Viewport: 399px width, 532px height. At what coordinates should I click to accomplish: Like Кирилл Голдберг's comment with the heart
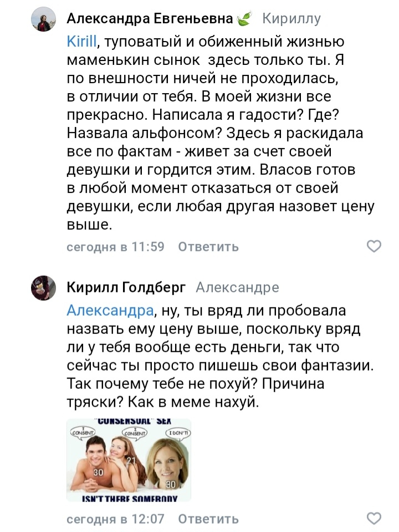375,519
